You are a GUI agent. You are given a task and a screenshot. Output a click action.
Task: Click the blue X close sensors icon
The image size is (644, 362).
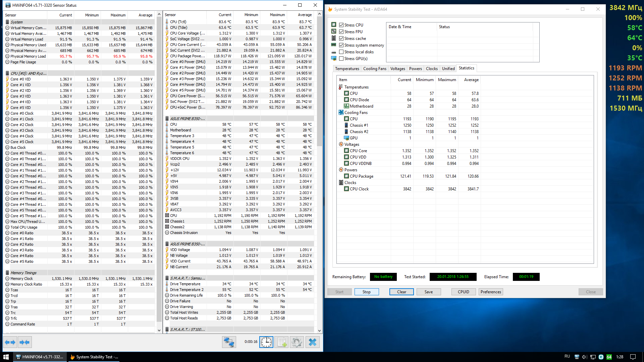(312, 342)
